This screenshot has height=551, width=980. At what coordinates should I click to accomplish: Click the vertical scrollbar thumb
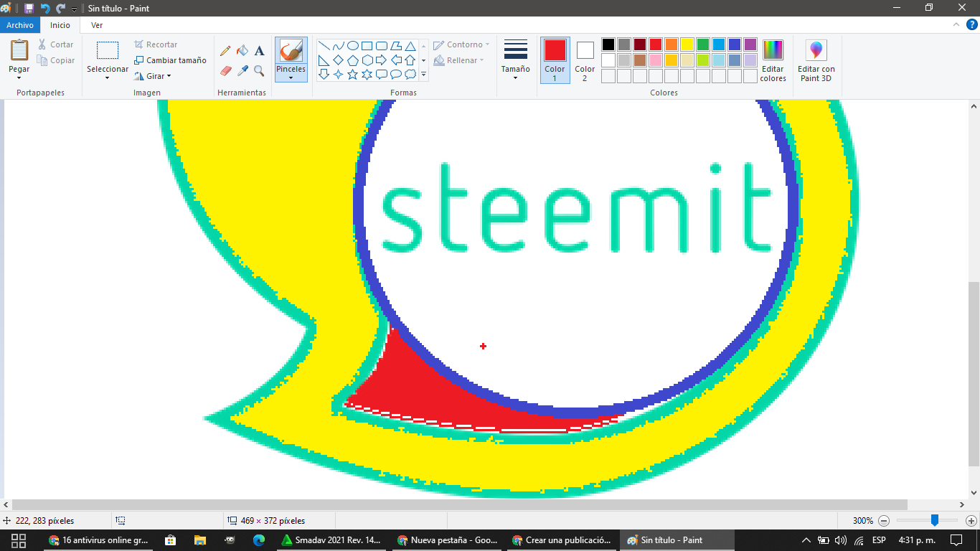tap(974, 372)
